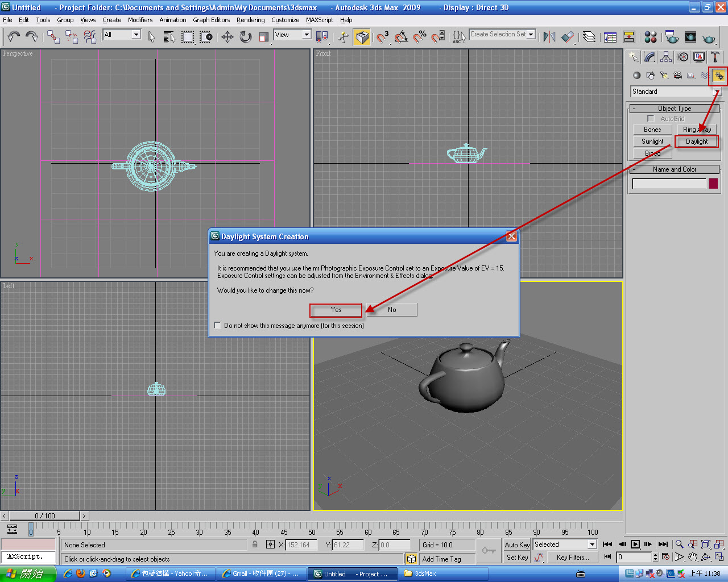Collapse the Object Type rollout

pyautogui.click(x=675, y=109)
